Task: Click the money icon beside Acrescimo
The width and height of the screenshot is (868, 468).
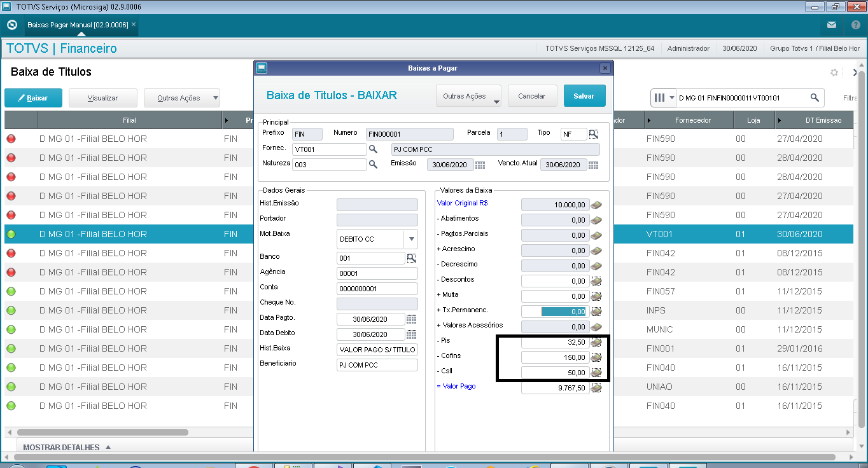Action: [x=596, y=251]
